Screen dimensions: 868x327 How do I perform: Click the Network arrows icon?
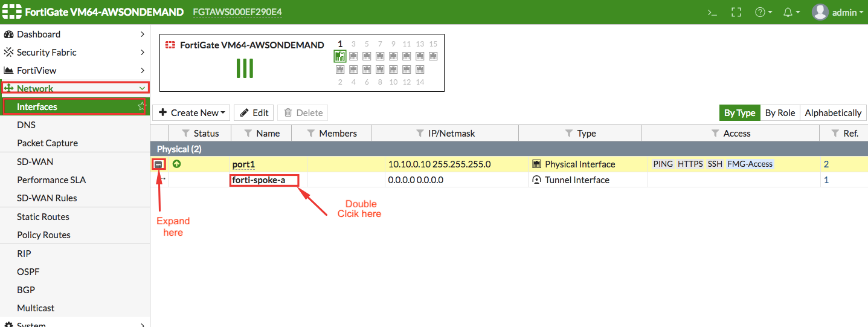pos(9,88)
